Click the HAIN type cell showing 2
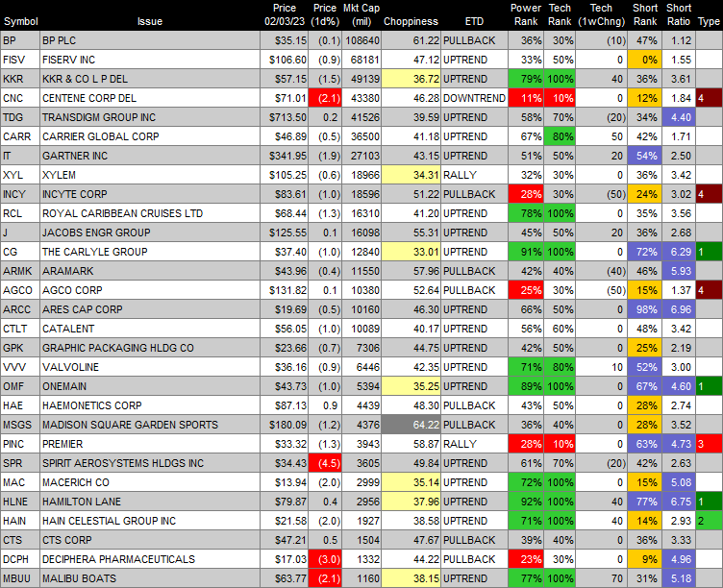This screenshot has width=723, height=588. [710, 521]
